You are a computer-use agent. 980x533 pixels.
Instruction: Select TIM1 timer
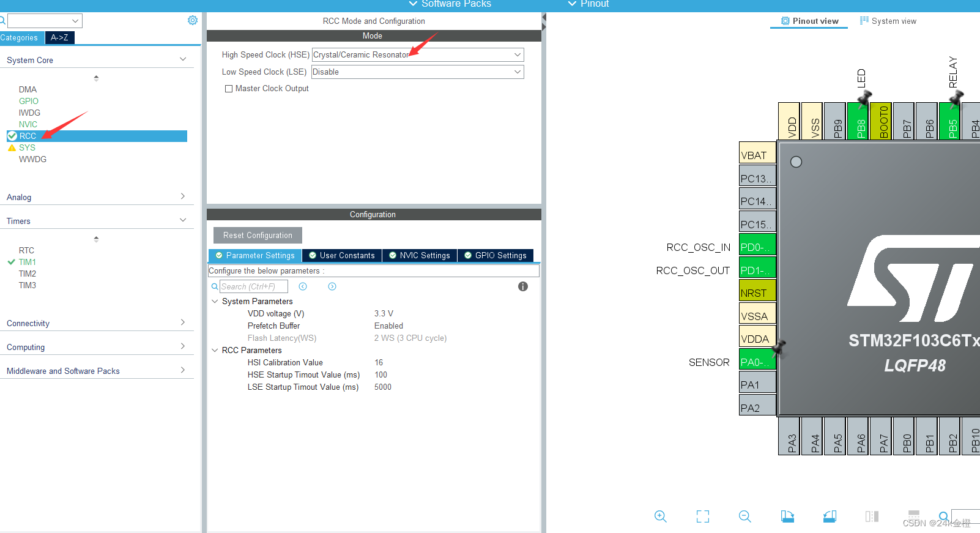click(27, 262)
